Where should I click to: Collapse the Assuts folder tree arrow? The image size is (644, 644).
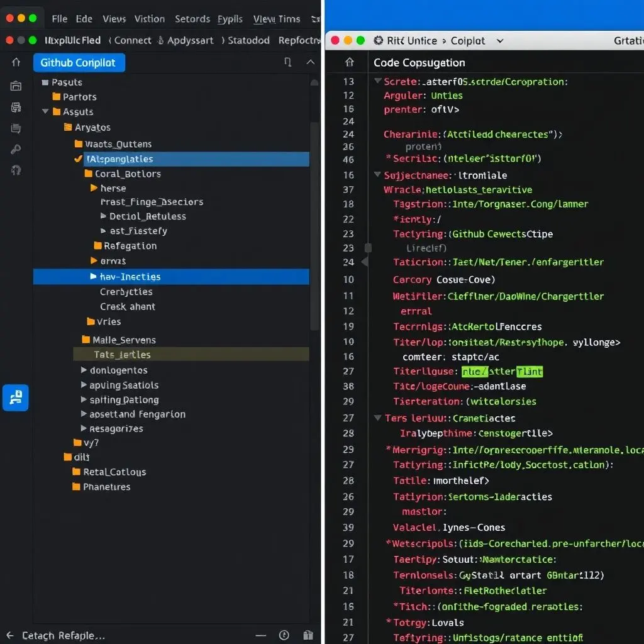click(x=45, y=111)
